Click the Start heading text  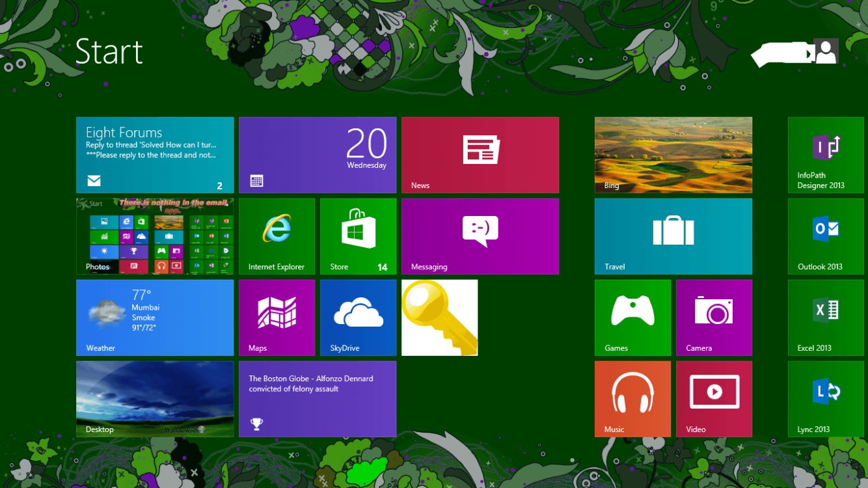point(109,52)
